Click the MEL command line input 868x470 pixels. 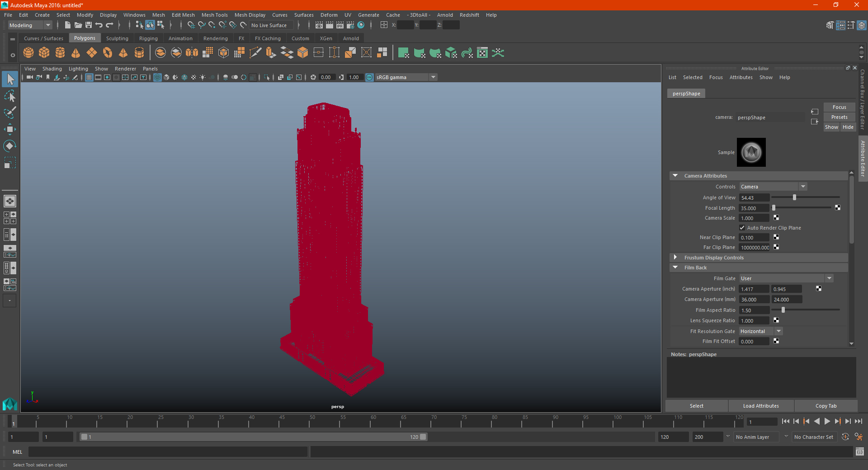click(168, 451)
